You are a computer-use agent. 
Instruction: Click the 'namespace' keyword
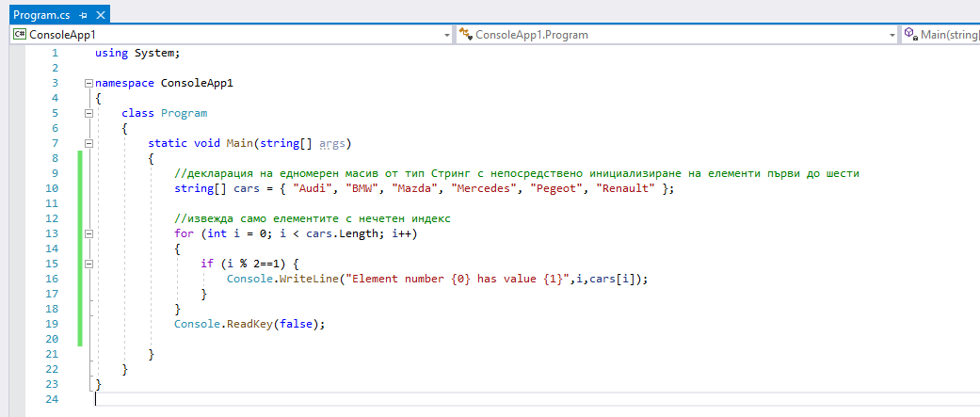(124, 83)
